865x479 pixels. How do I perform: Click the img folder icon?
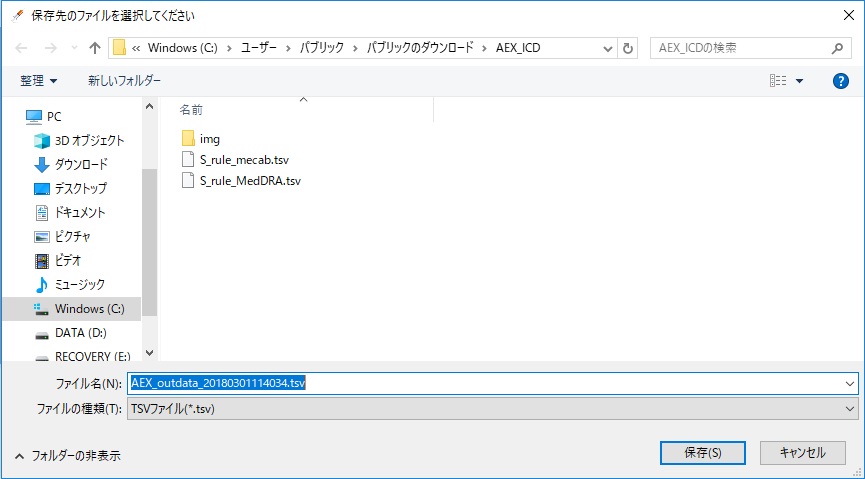[x=188, y=139]
